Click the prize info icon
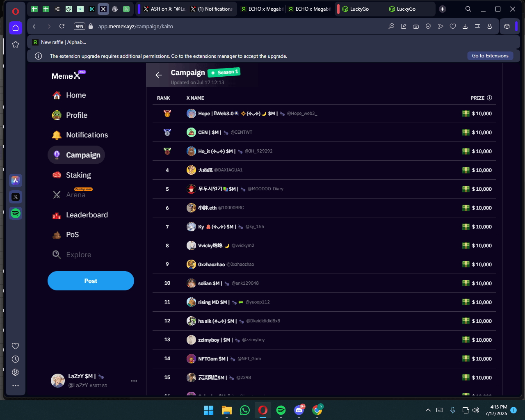This screenshot has height=420, width=525. coord(489,98)
